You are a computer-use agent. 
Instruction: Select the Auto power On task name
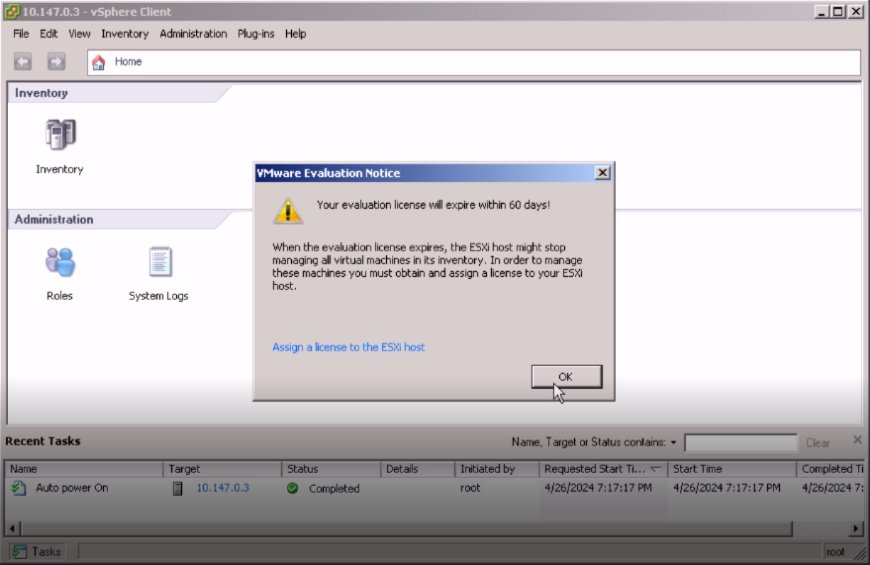pyautogui.click(x=72, y=488)
